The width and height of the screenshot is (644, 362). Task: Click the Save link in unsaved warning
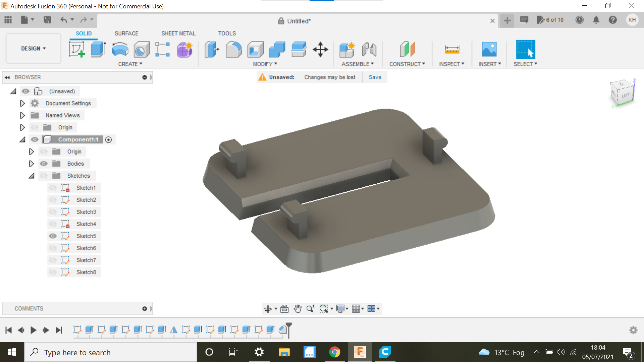tap(375, 77)
